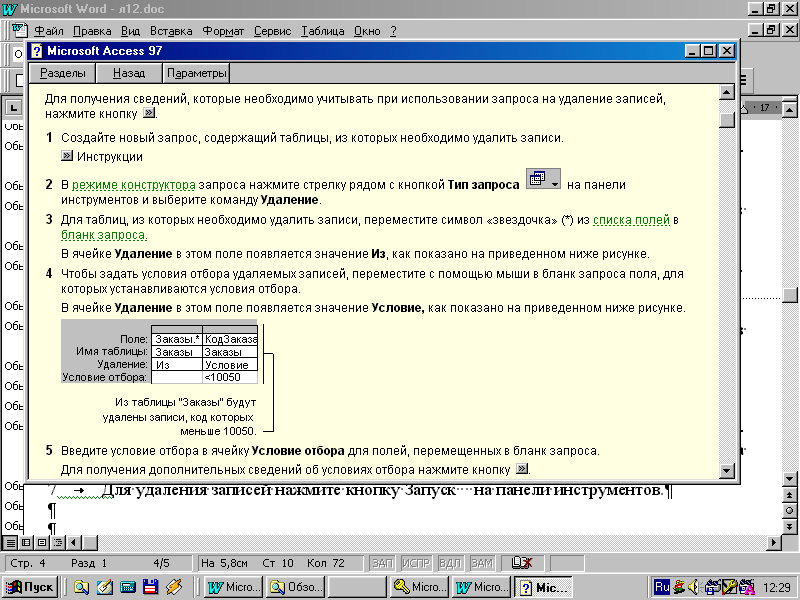The height and width of the screenshot is (600, 800).
Task: Click the up arrow of the help window's scrollbar
Action: coord(727,92)
